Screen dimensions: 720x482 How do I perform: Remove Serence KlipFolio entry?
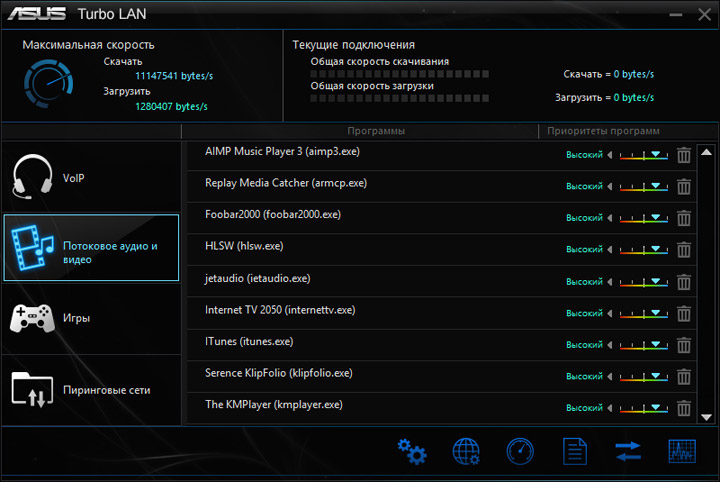click(x=684, y=376)
